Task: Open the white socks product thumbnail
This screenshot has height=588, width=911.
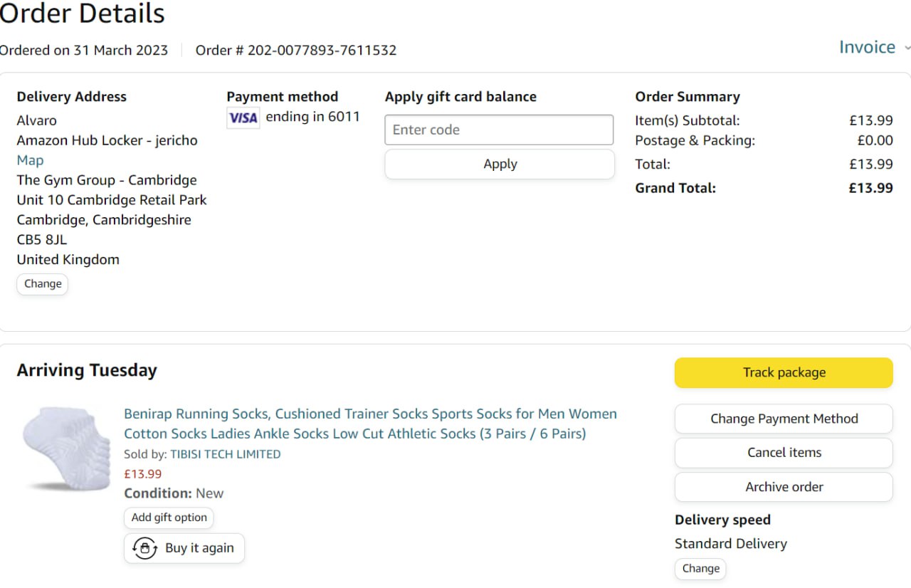Action: tap(65, 448)
